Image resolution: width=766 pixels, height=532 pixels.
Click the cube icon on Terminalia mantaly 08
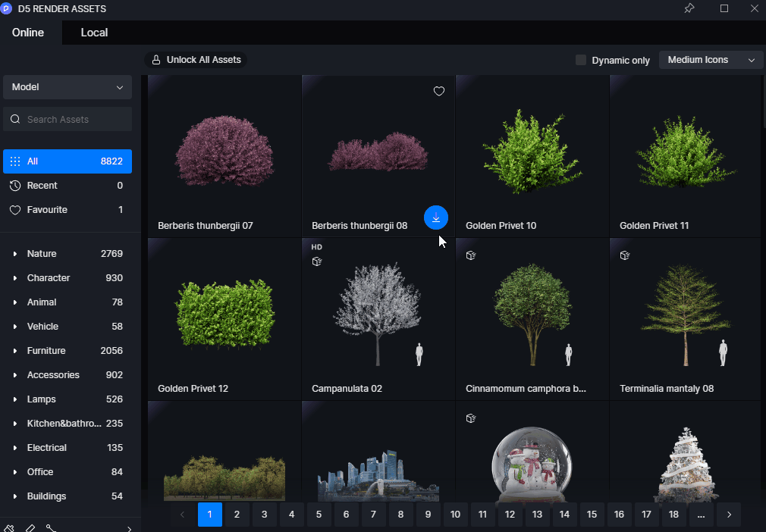[625, 255]
